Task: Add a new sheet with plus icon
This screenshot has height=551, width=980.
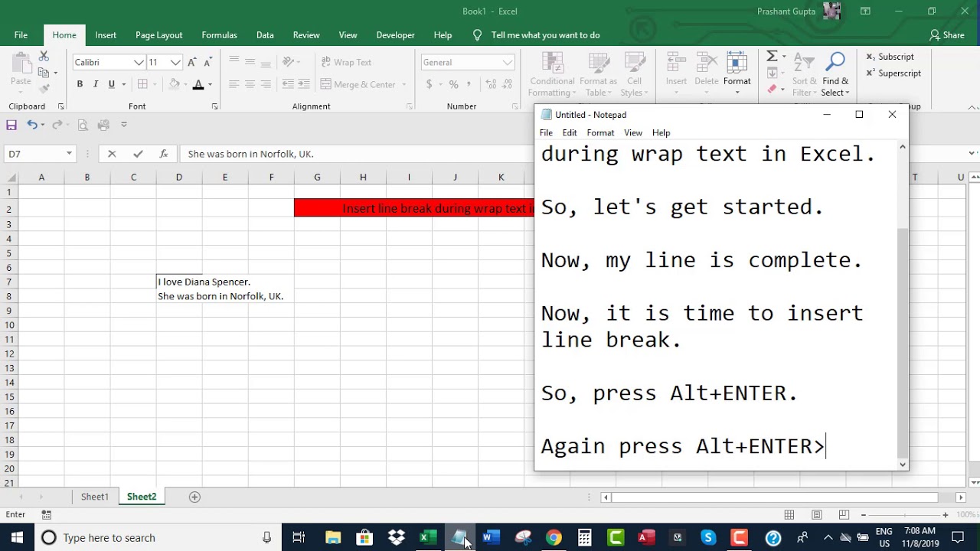Action: tap(194, 497)
